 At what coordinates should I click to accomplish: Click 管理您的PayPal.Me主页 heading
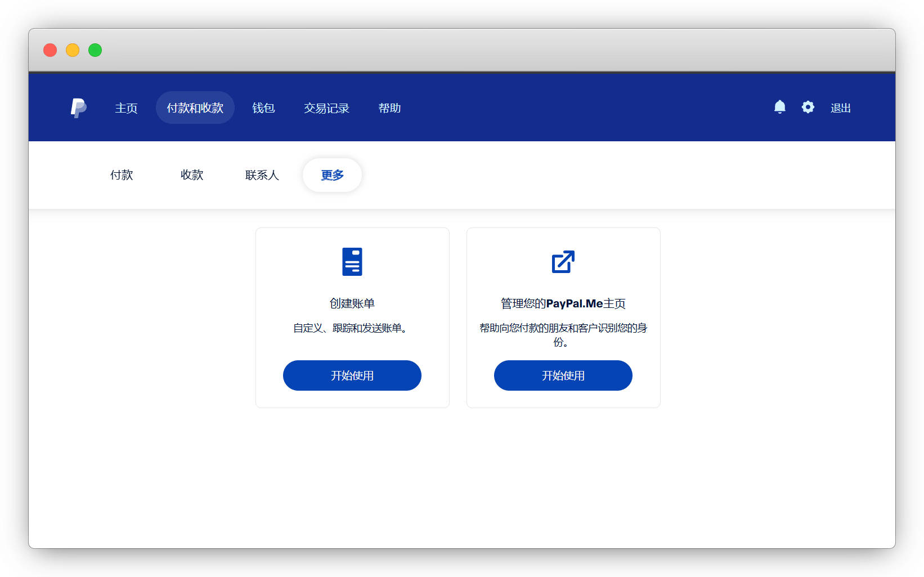pyautogui.click(x=563, y=303)
